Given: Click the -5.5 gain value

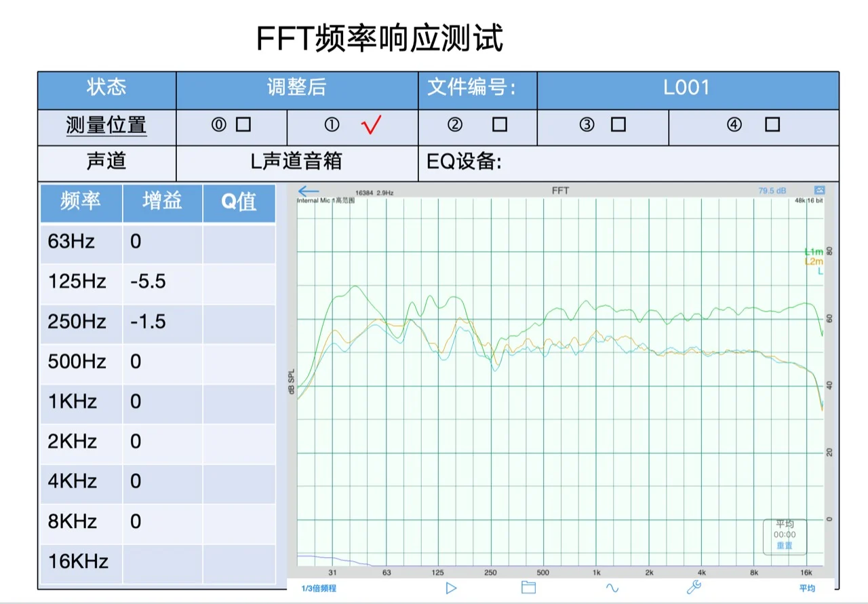Looking at the screenshot, I should (x=148, y=282).
